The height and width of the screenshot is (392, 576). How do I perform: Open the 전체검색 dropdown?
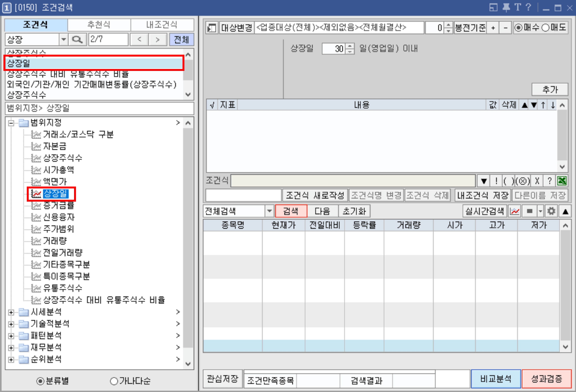click(269, 211)
